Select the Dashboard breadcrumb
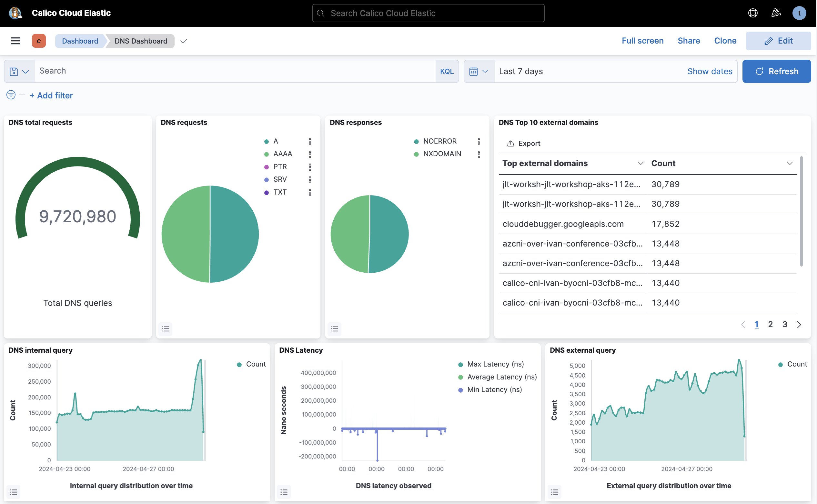Viewport: 817px width, 504px height. 80,41
